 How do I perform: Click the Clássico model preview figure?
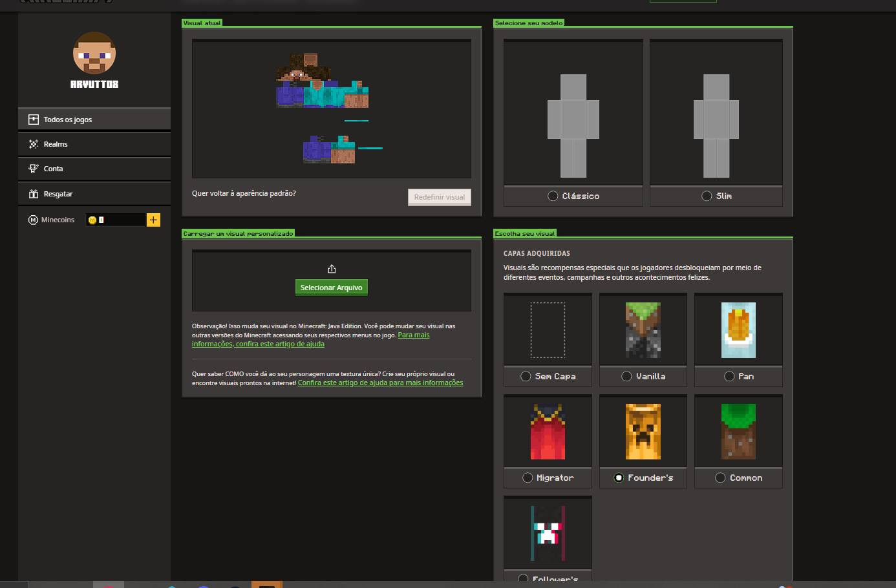pyautogui.click(x=573, y=126)
